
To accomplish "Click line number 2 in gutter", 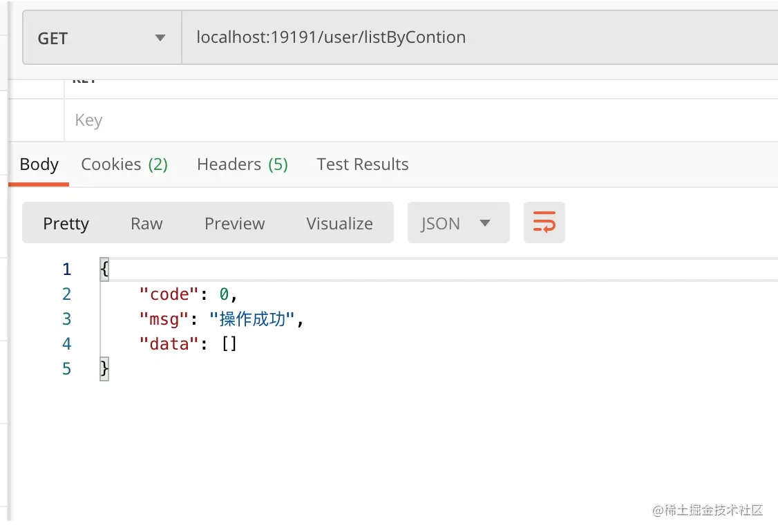I will (66, 294).
